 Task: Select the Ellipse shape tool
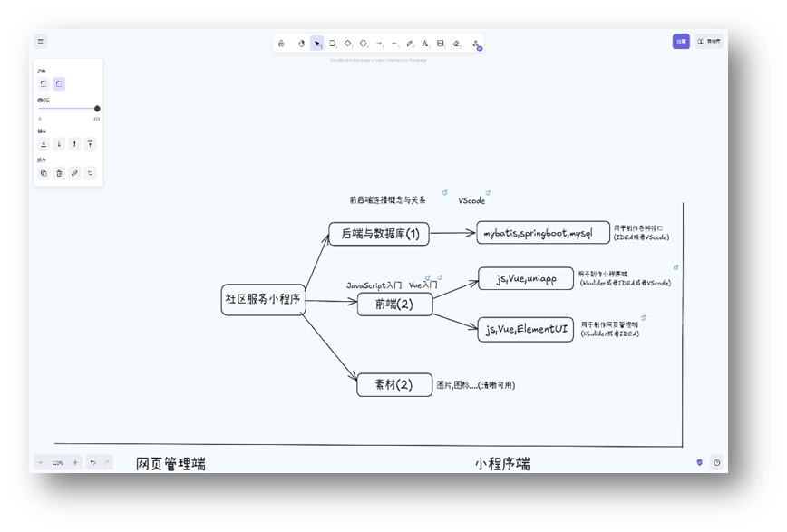tap(364, 43)
